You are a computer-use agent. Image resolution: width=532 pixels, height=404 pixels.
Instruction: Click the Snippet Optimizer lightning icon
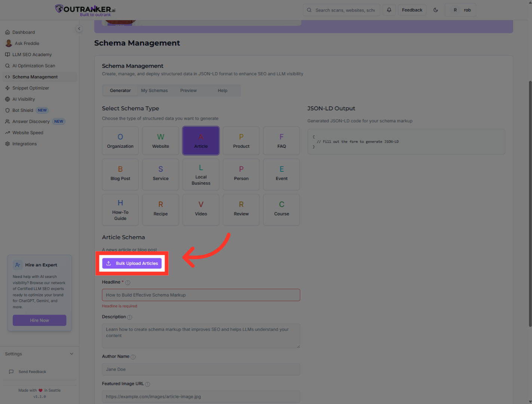pos(7,88)
